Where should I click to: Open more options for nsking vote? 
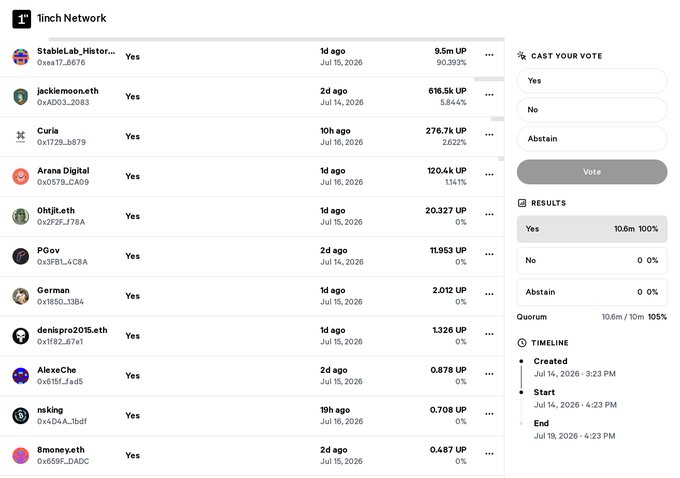[489, 414]
